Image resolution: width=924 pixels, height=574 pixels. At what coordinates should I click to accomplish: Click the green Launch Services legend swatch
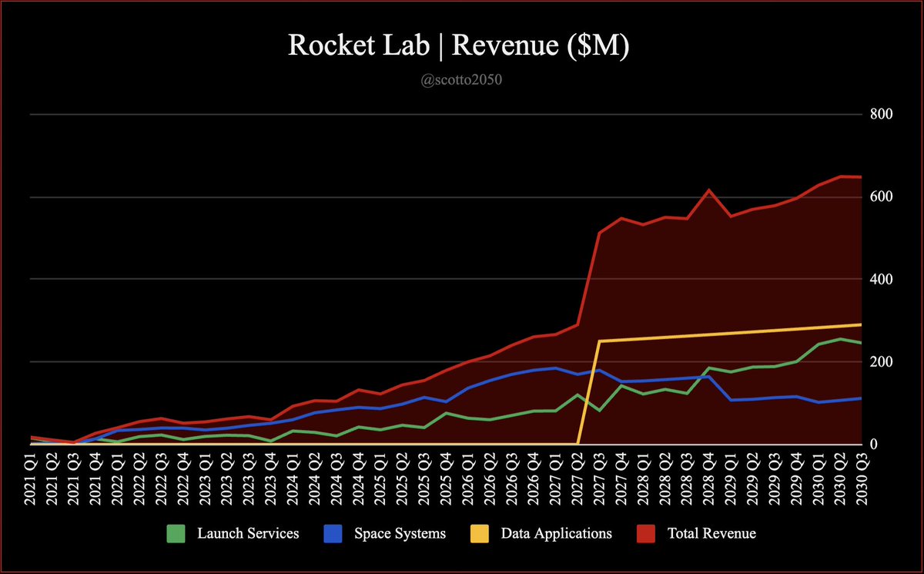pos(176,532)
